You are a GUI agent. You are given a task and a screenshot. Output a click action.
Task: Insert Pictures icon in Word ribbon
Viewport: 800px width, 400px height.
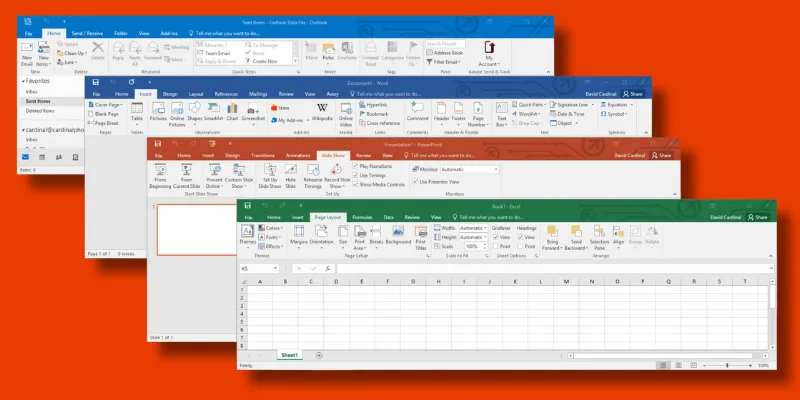(158, 108)
